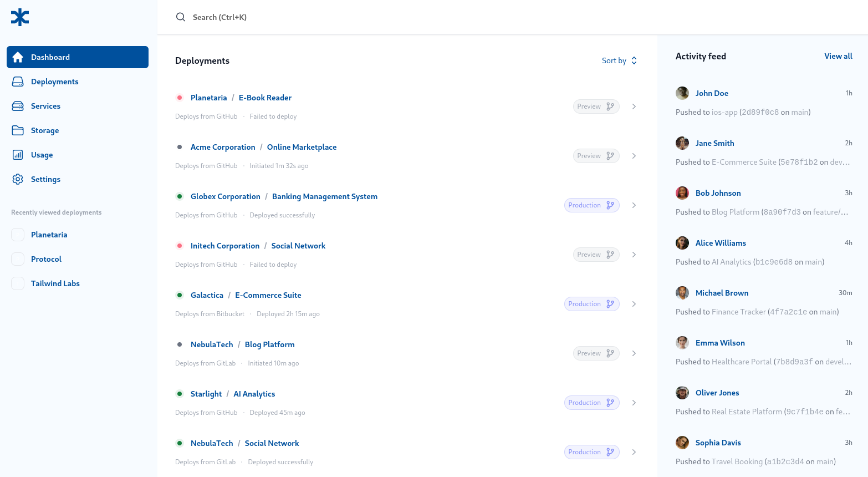The image size is (868, 477).
Task: Expand the Planetaria E-Book Reader row chevron
Action: [634, 106]
